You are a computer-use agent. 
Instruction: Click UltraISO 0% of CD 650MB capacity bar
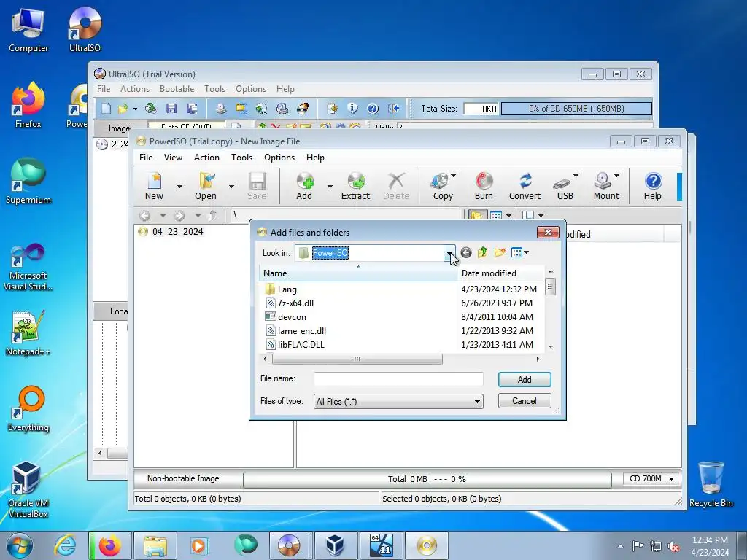pyautogui.click(x=576, y=109)
